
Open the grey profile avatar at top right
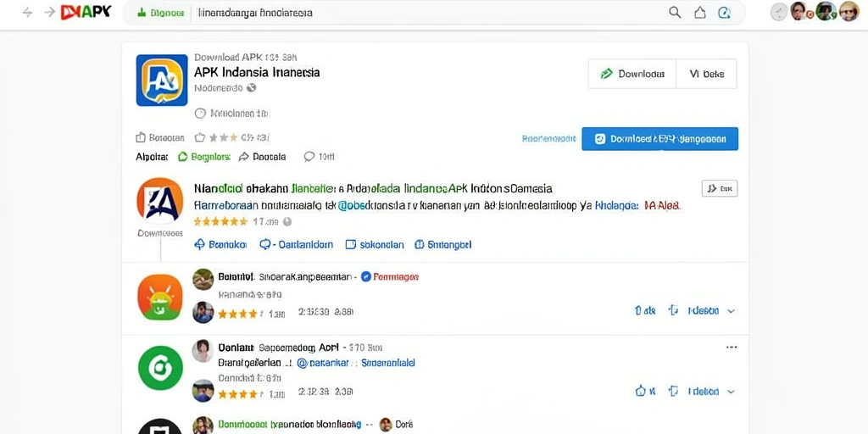(780, 12)
